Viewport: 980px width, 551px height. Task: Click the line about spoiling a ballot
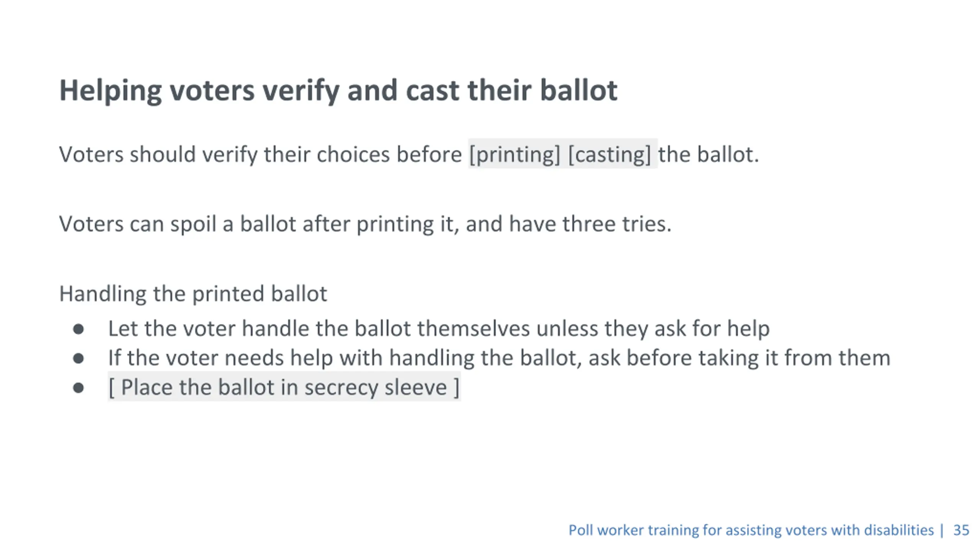tap(365, 224)
